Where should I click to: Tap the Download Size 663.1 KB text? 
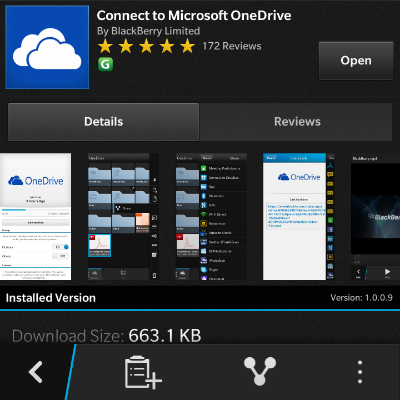pyautogui.click(x=107, y=336)
